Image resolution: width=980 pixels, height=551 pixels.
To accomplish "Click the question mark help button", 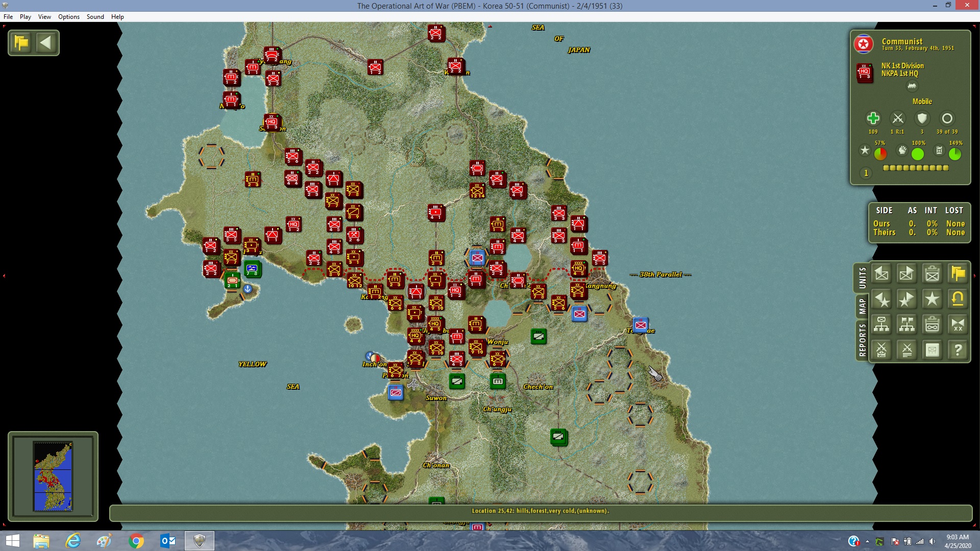I will (x=958, y=350).
